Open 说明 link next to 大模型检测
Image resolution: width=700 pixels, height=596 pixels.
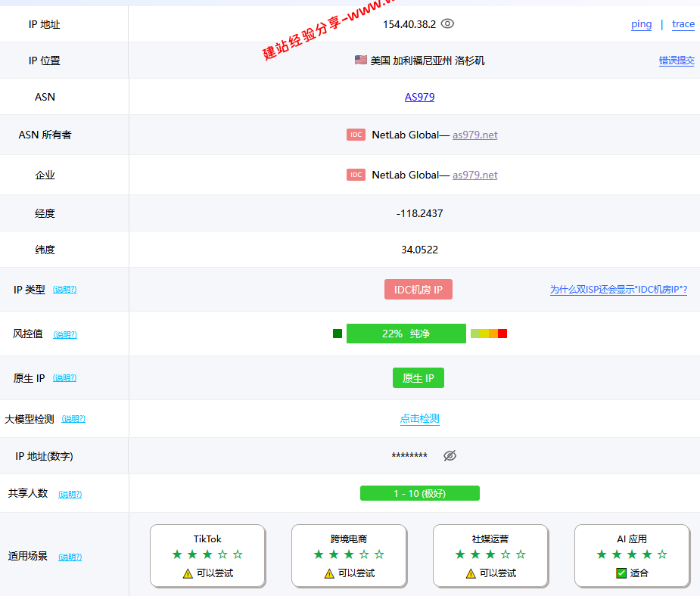pos(73,419)
